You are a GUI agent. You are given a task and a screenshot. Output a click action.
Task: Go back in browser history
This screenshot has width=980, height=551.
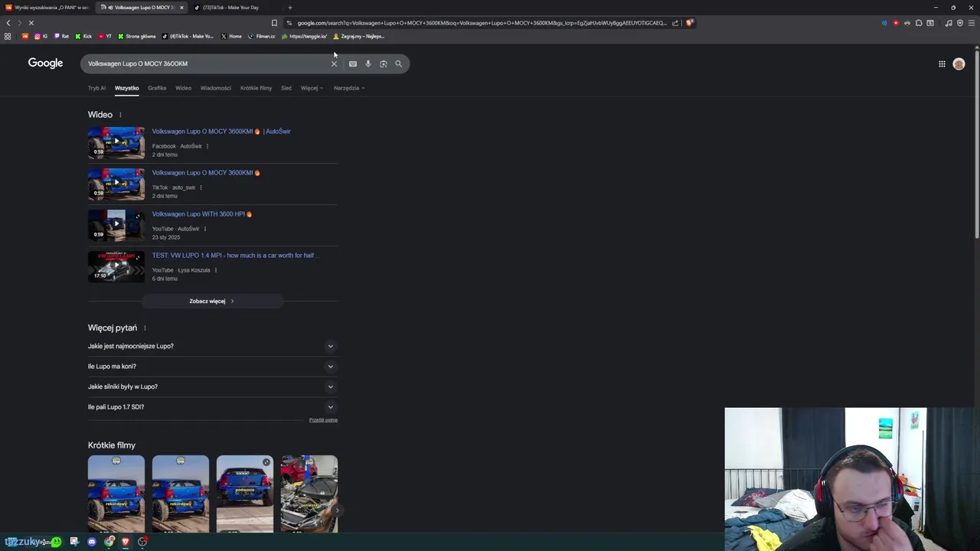pos(8,23)
